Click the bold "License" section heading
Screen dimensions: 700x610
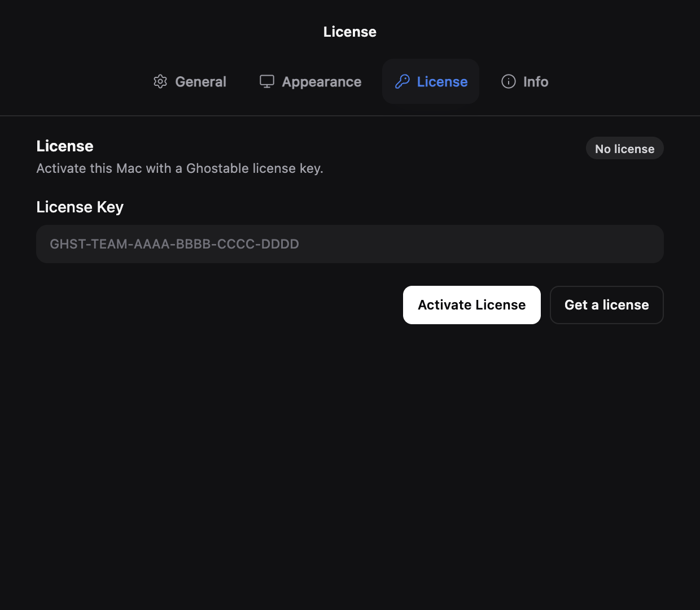(x=65, y=146)
